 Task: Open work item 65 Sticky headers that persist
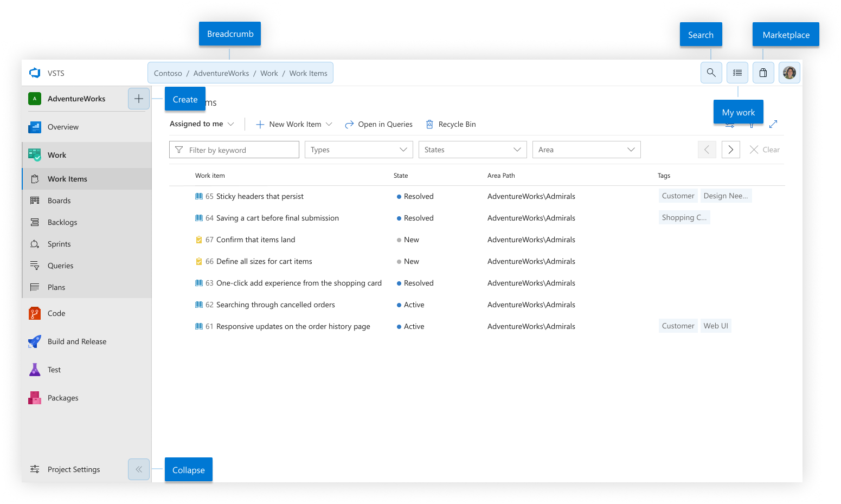(x=260, y=196)
